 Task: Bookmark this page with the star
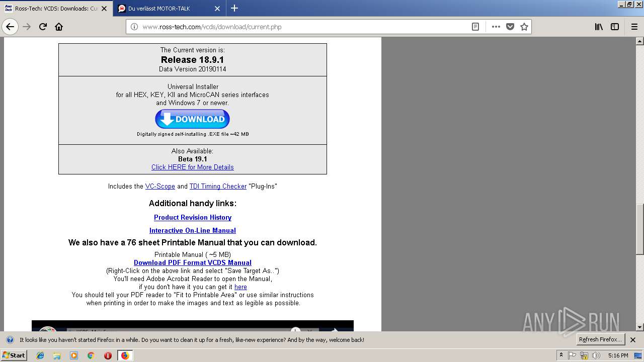(x=524, y=27)
